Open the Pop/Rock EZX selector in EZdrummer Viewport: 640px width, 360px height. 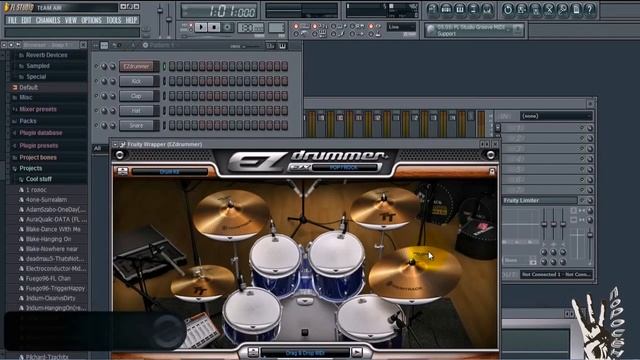(x=344, y=168)
